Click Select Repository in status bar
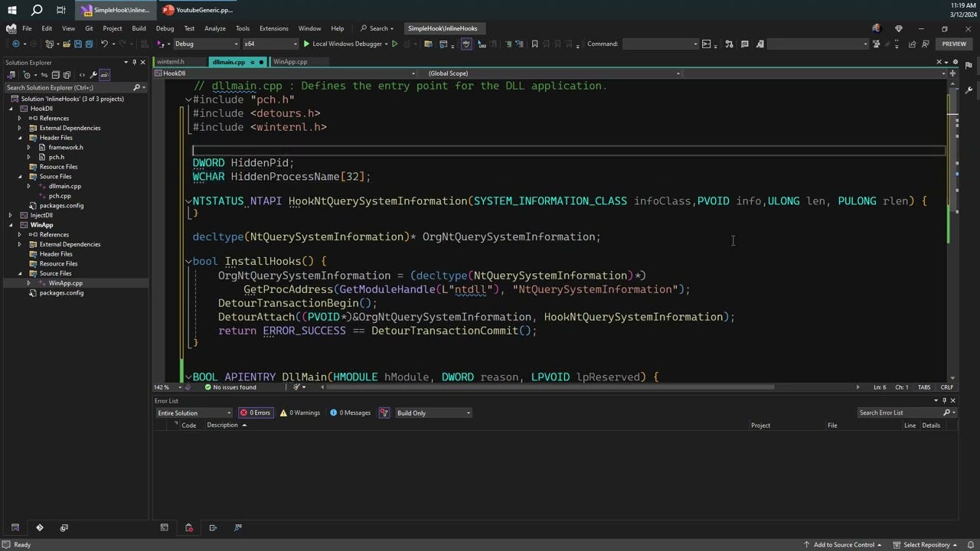The height and width of the screenshot is (551, 980). pos(926,545)
